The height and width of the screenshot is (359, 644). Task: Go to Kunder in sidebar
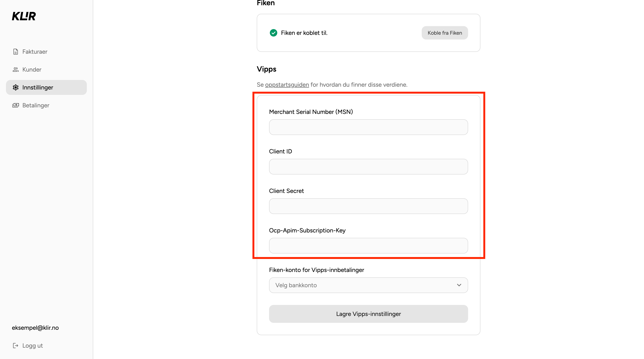(x=46, y=70)
